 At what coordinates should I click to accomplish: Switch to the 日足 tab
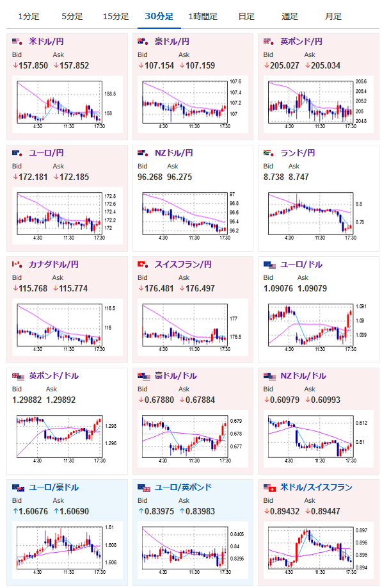[246, 17]
